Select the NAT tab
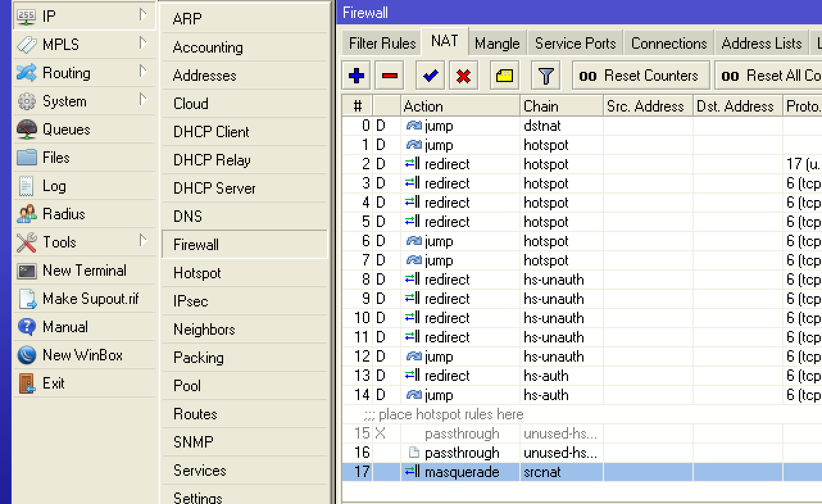Viewport: 822px width, 504px height. coord(444,41)
